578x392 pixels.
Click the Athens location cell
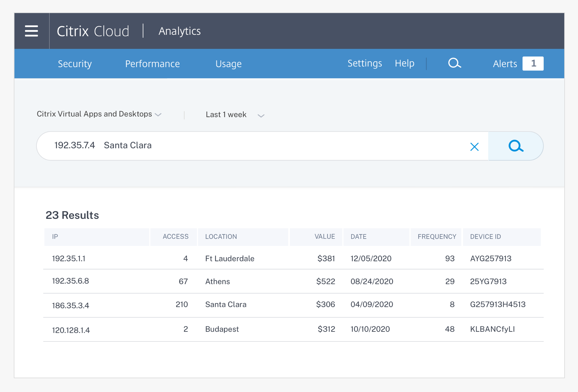pos(217,282)
